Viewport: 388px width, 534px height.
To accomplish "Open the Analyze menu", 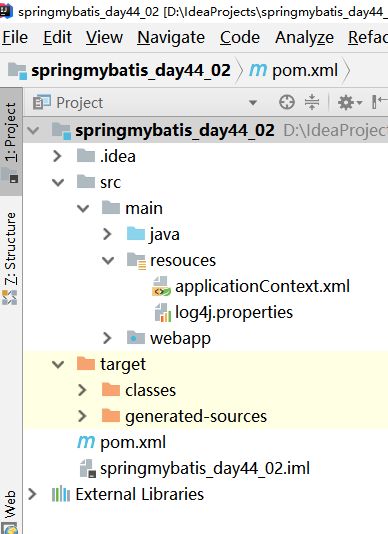I will [304, 37].
